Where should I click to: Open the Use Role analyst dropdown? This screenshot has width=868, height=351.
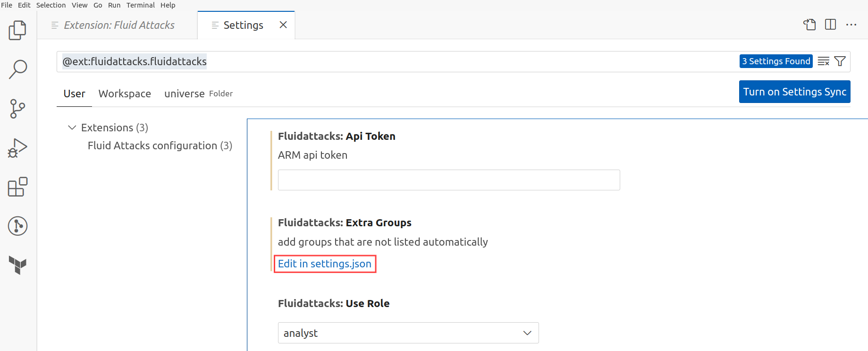point(408,333)
